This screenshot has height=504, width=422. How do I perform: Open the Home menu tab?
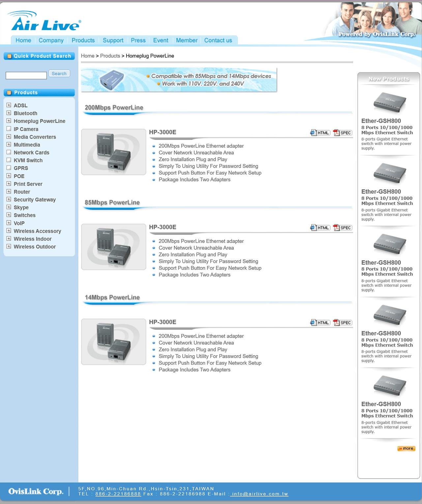pyautogui.click(x=23, y=40)
